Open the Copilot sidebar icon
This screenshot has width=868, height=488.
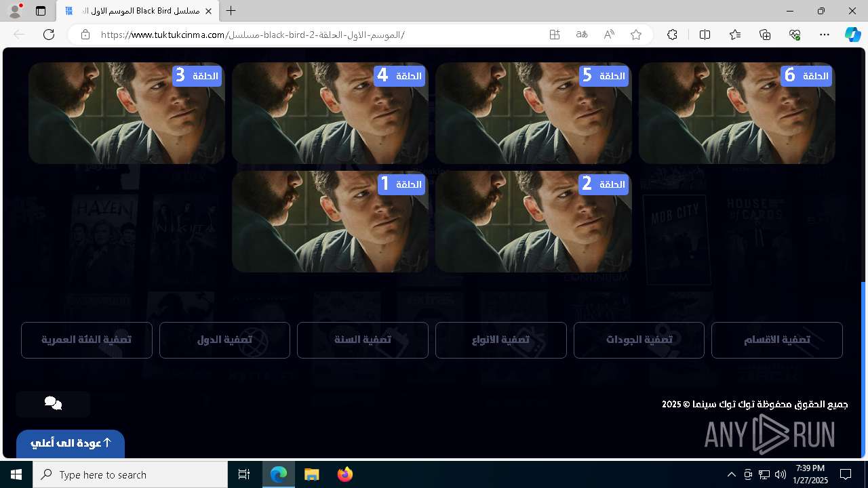pyautogui.click(x=852, y=35)
